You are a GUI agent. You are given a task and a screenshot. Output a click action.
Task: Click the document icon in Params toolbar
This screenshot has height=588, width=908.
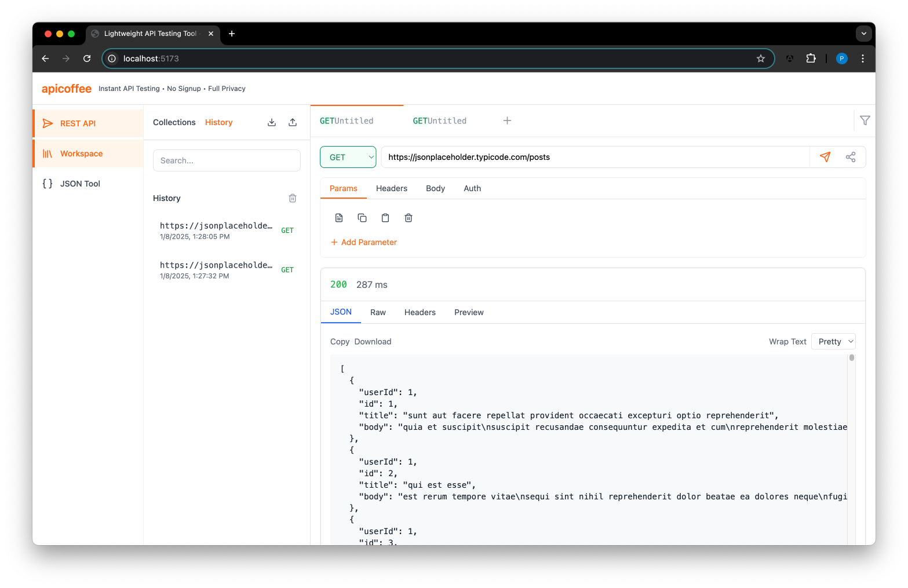(339, 218)
